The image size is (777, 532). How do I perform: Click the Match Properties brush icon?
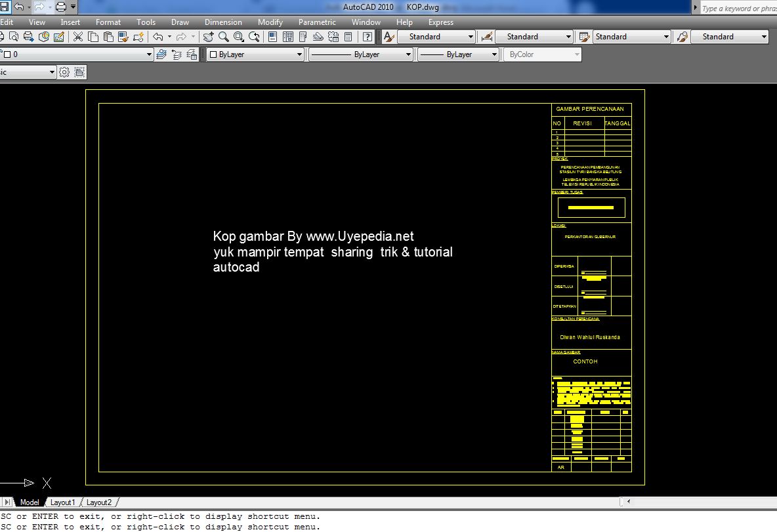(123, 37)
